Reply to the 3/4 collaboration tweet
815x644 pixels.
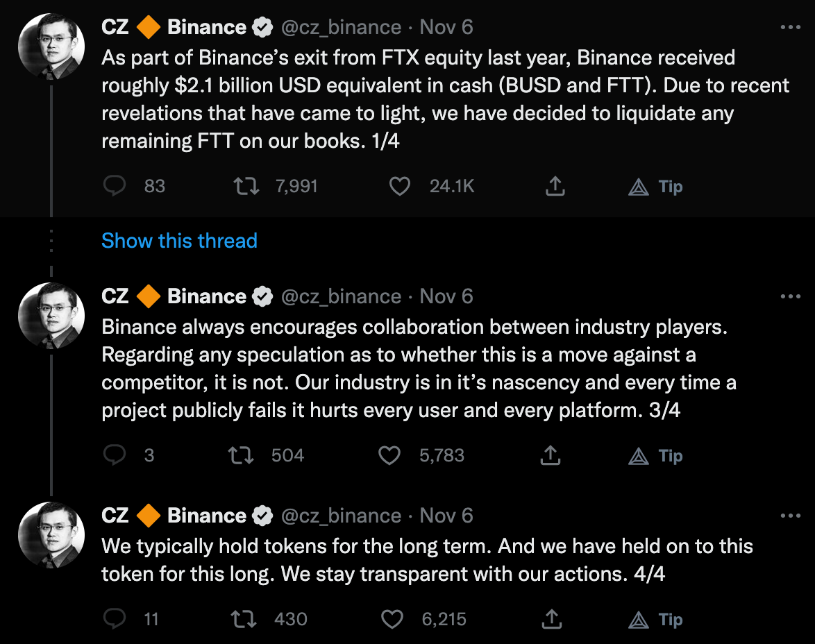115,455
